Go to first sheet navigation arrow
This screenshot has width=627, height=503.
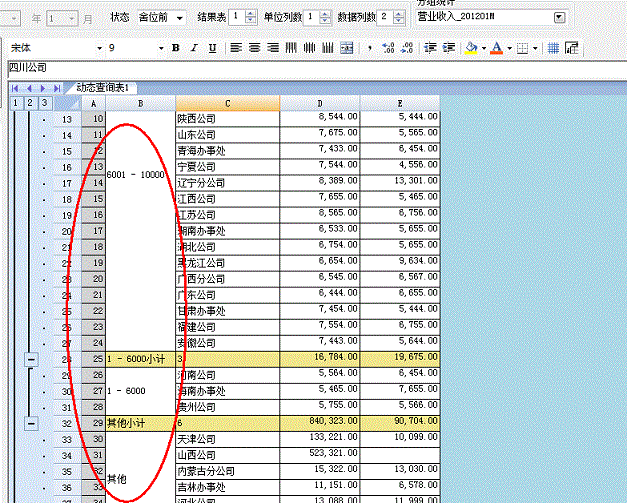(15, 88)
